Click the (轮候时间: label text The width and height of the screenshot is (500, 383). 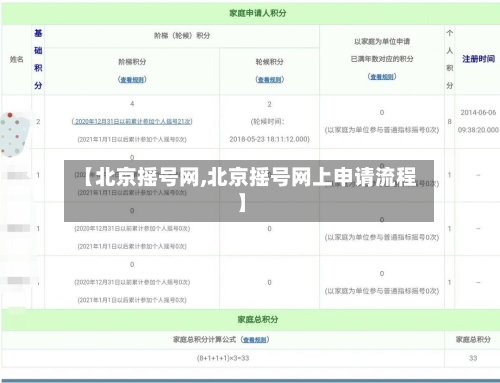268,122
